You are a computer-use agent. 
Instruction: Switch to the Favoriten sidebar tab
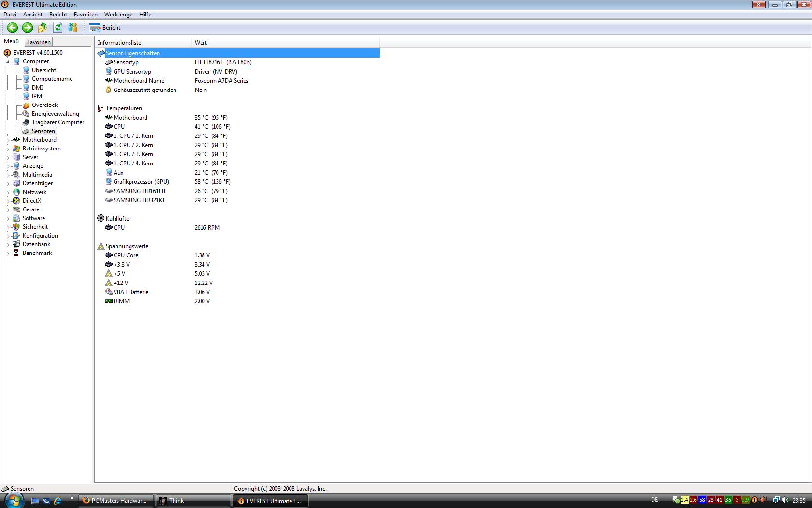tap(39, 42)
